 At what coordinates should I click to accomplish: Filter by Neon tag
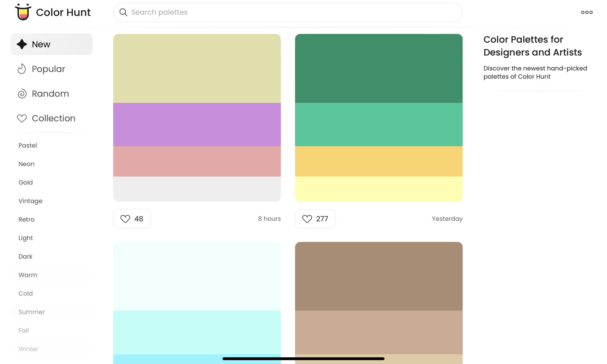pos(27,164)
